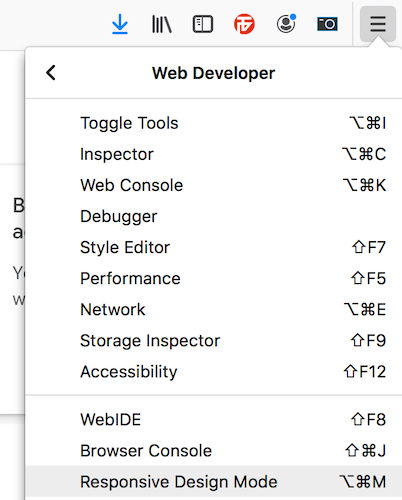The width and height of the screenshot is (402, 500).
Task: Choose Toggle Tools menu entry
Action: coord(214,123)
